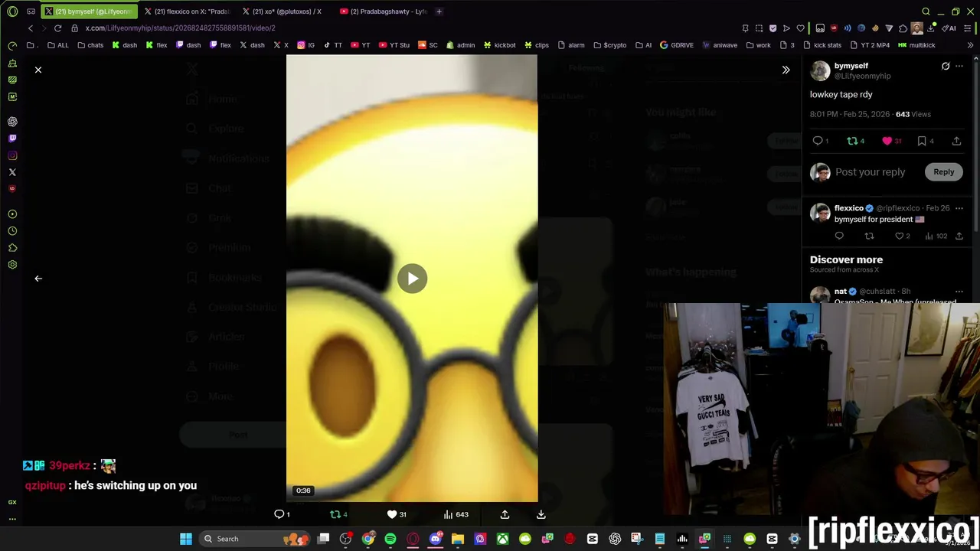Viewport: 980px width, 551px height.
Task: Open File Explorer from the taskbar
Action: (458, 539)
